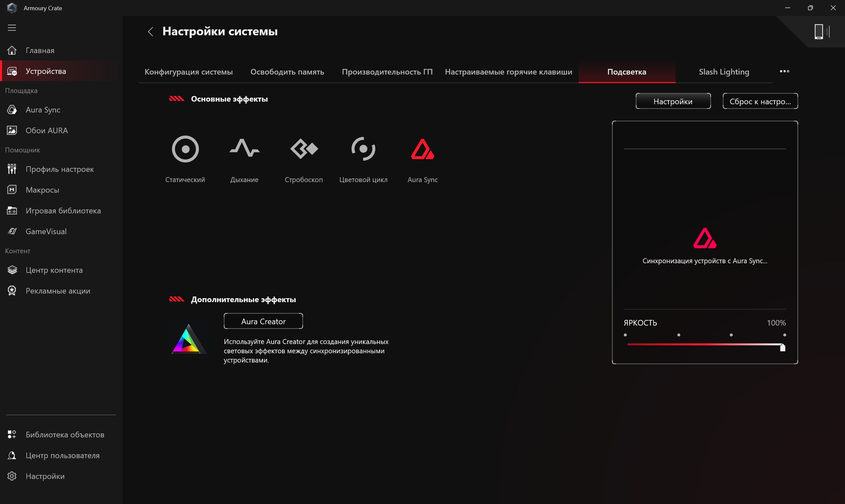Switch to Производительность ГП tab
The width and height of the screenshot is (845, 504).
[387, 72]
